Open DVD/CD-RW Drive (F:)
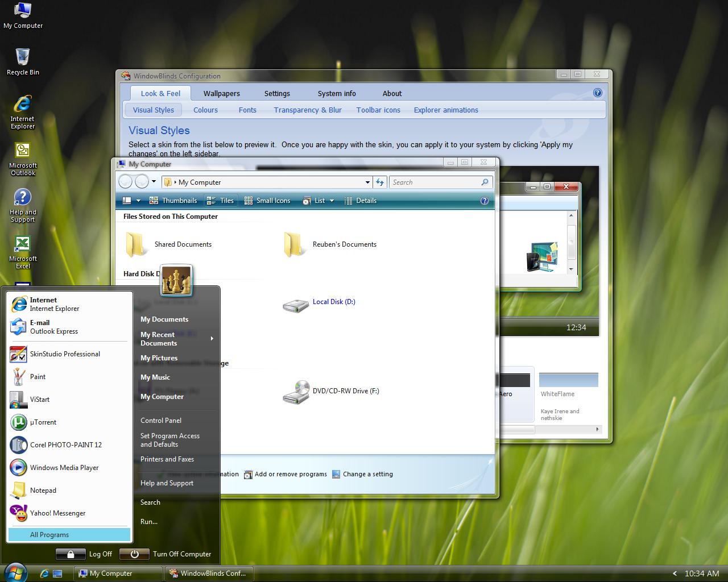728x582 pixels. tap(331, 392)
